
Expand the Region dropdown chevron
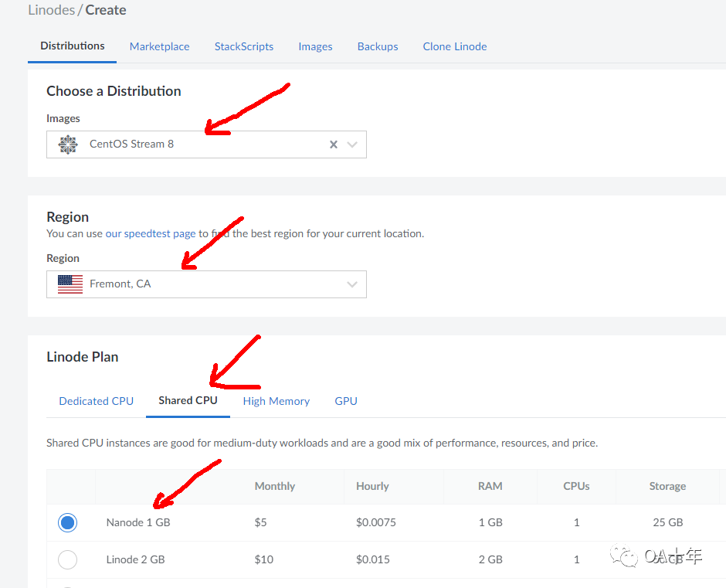coord(353,284)
